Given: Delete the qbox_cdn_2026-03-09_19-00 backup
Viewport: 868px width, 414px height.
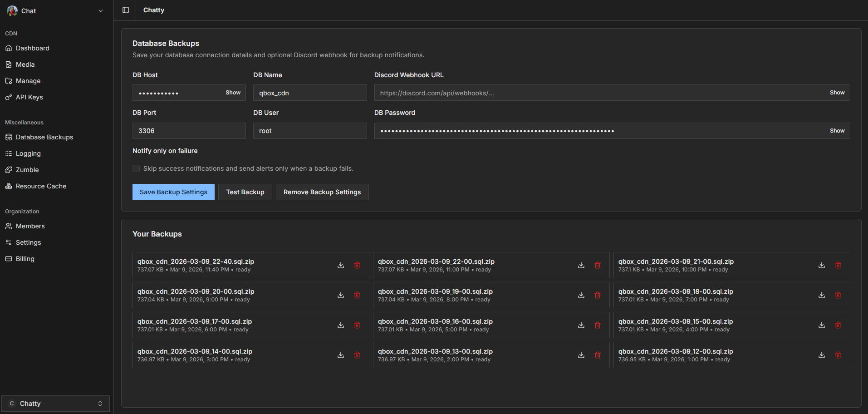Looking at the screenshot, I should click(x=597, y=295).
